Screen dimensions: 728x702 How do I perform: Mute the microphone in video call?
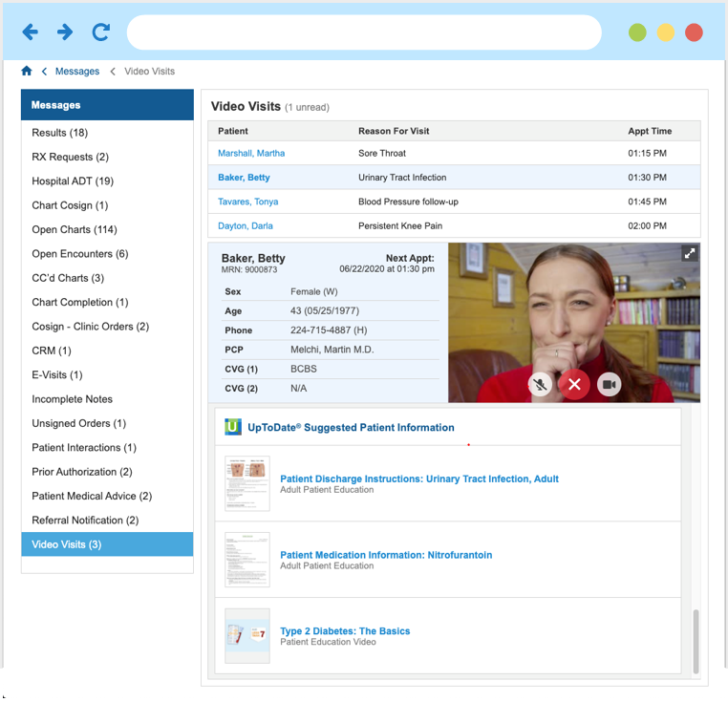(540, 384)
